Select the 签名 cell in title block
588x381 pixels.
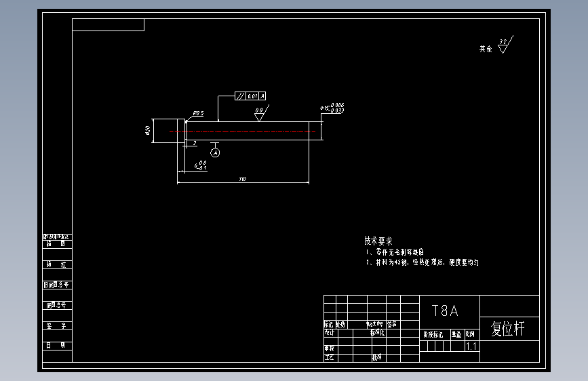tap(392, 324)
